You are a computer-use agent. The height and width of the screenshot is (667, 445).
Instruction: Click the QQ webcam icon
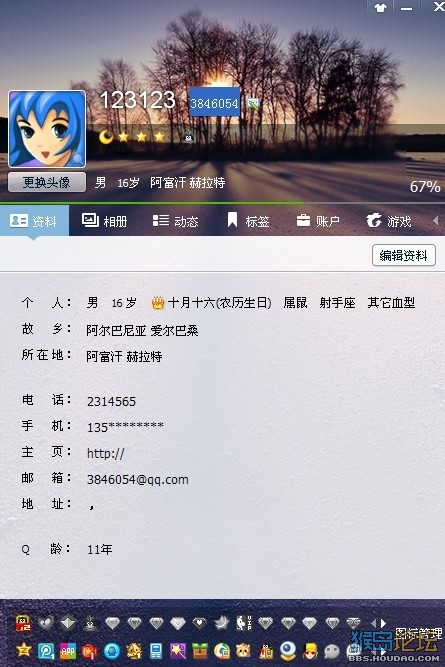(288, 650)
